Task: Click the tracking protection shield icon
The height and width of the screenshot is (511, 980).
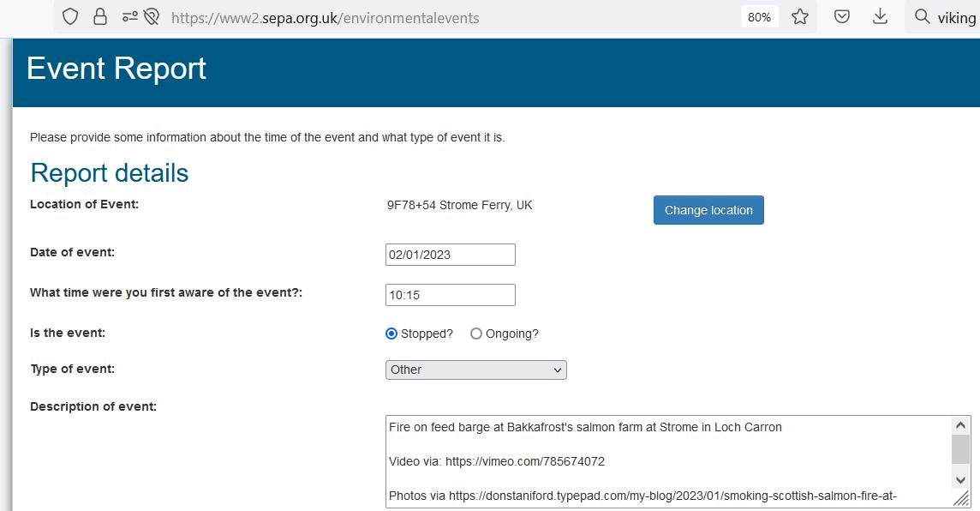Action: [x=70, y=17]
